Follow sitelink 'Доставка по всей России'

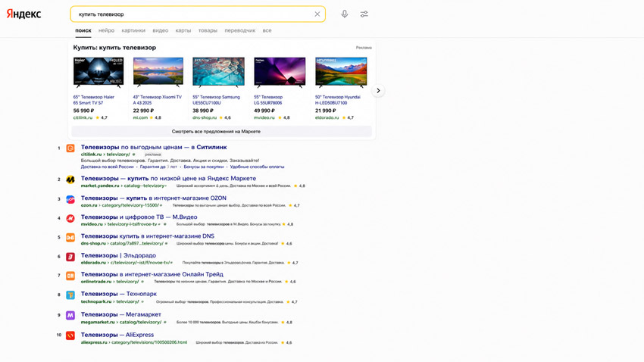coord(107,167)
